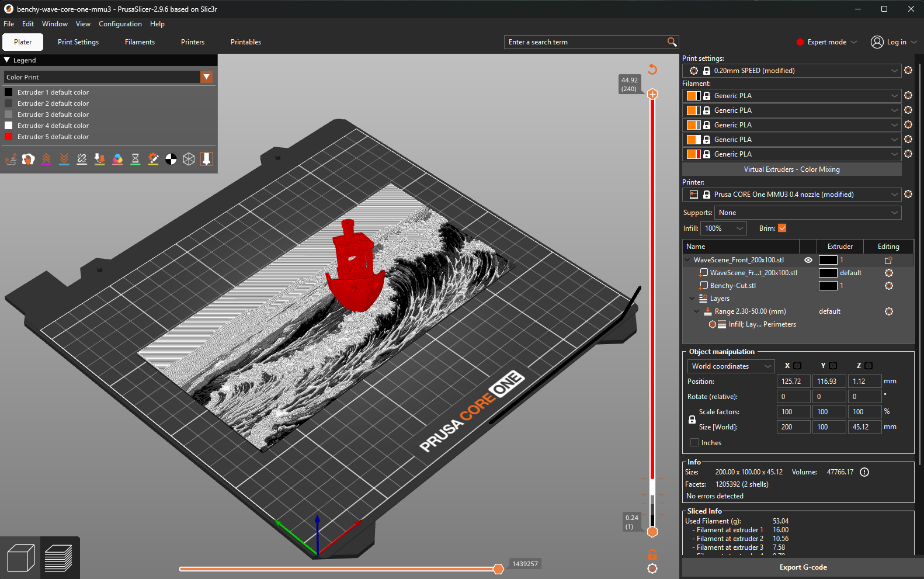Viewport: 924px width, 579px height.
Task: Toggle the Brim checkbox
Action: click(782, 228)
